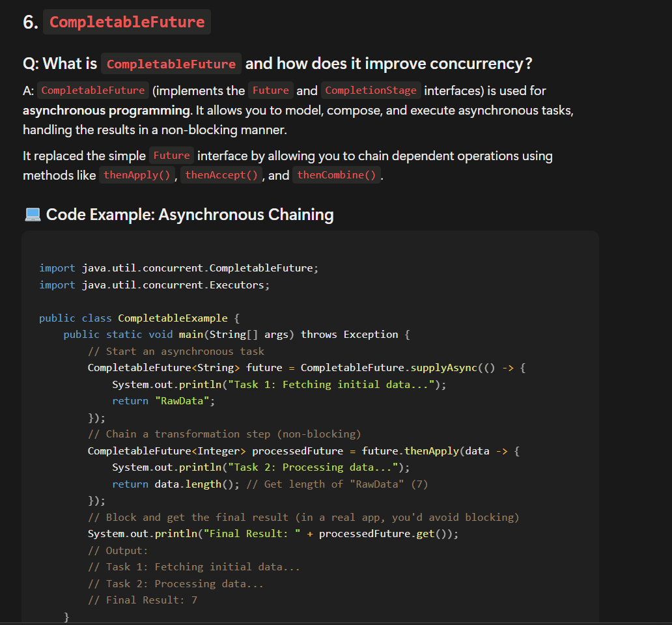The width and height of the screenshot is (672, 625).
Task: Click inline code thenApply()
Action: (x=137, y=174)
